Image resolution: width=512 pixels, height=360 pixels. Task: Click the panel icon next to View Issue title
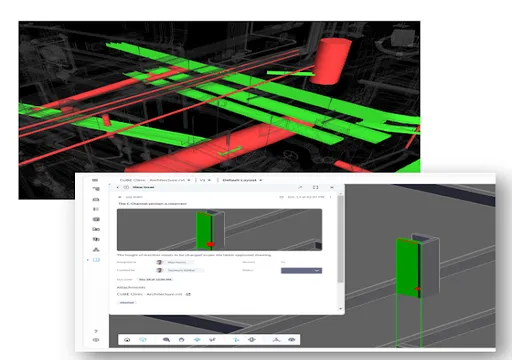(x=126, y=187)
